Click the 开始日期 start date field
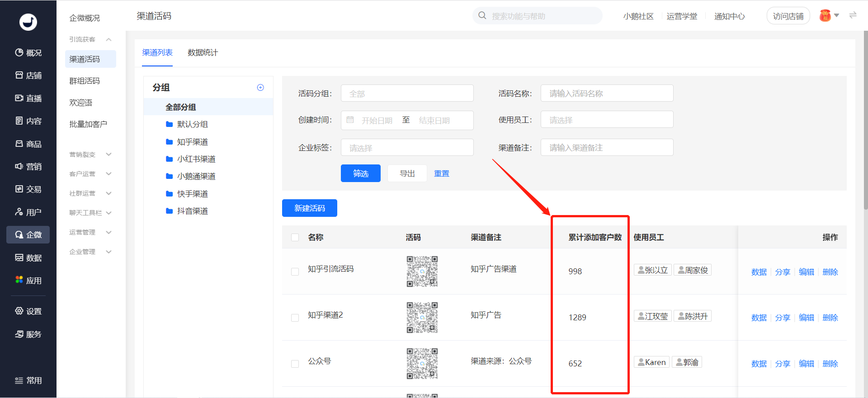 coord(377,121)
